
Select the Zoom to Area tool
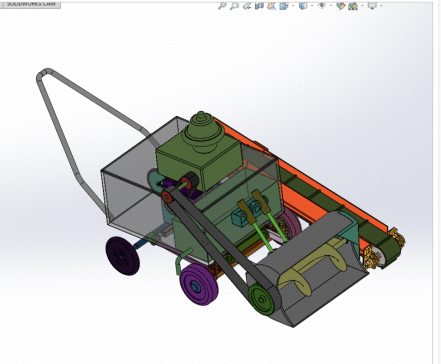pos(235,6)
